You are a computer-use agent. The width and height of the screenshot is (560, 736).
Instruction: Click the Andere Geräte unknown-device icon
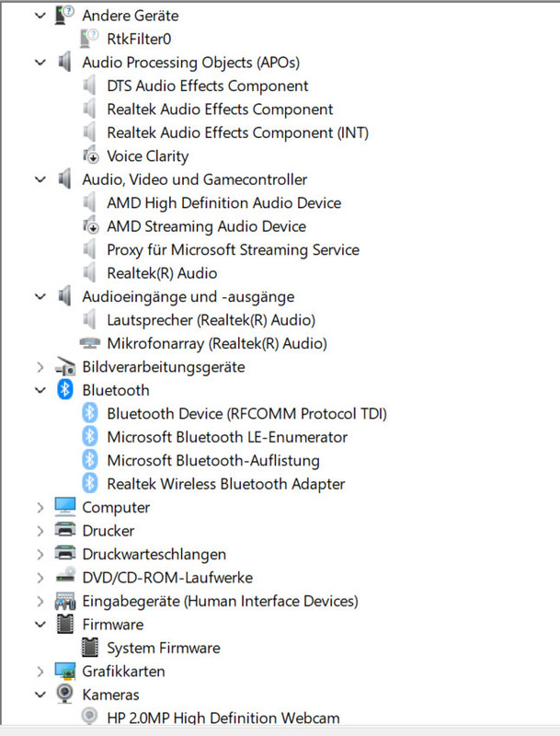pyautogui.click(x=64, y=15)
